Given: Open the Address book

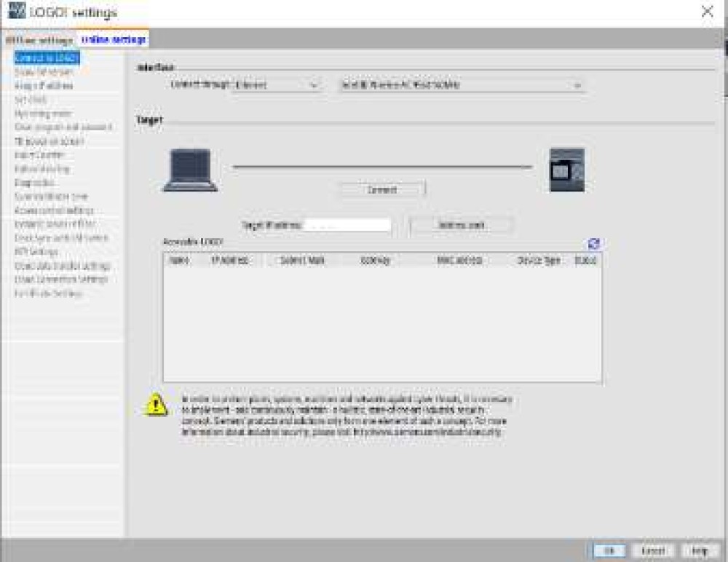Looking at the screenshot, I should tap(461, 225).
